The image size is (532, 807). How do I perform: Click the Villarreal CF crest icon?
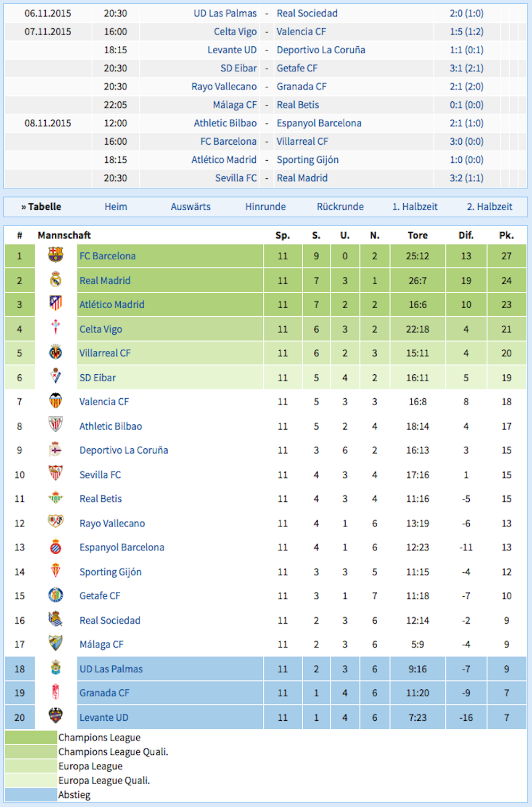(55, 352)
